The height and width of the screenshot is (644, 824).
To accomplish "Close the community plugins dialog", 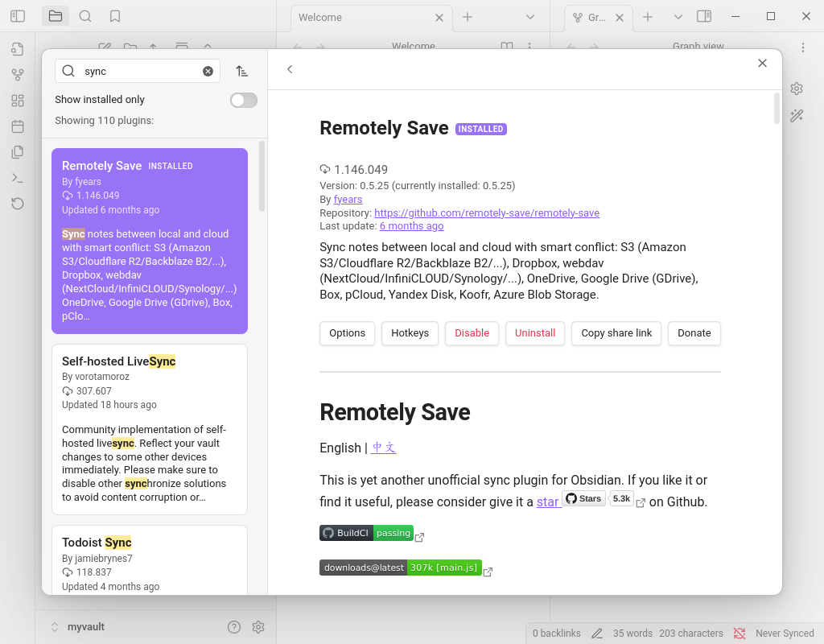I will click(762, 64).
